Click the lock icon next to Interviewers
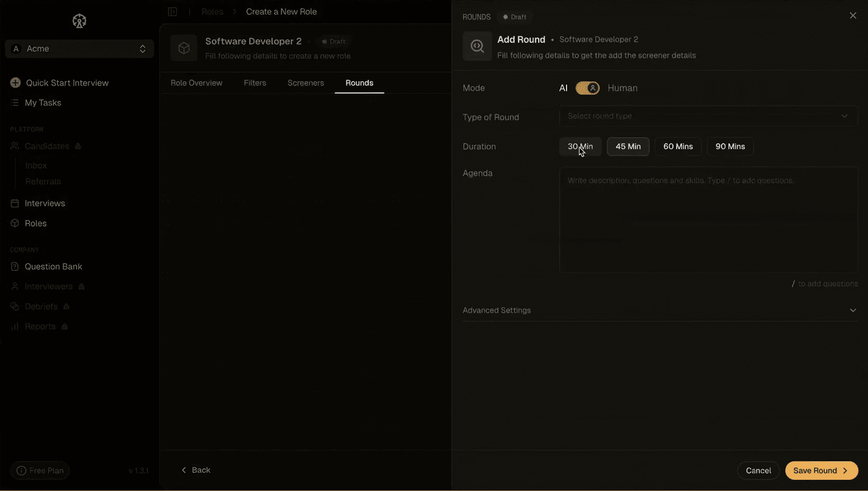 81,286
